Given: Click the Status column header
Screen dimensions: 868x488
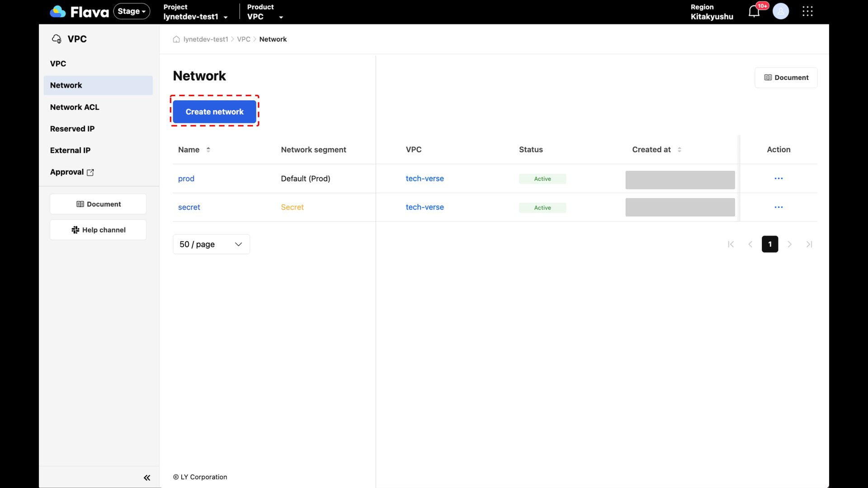Looking at the screenshot, I should tap(531, 150).
